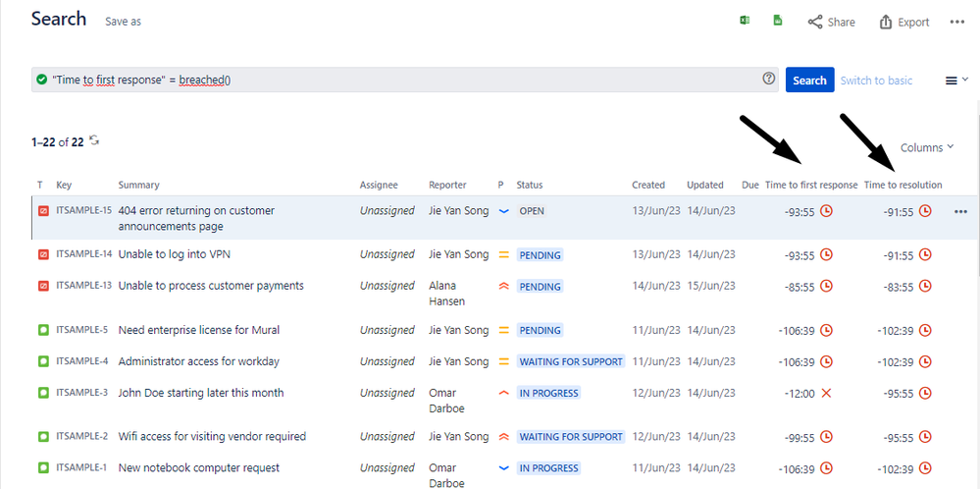Open Administrator access for workday summary
Screen dimensions: 980x489
pos(199,360)
